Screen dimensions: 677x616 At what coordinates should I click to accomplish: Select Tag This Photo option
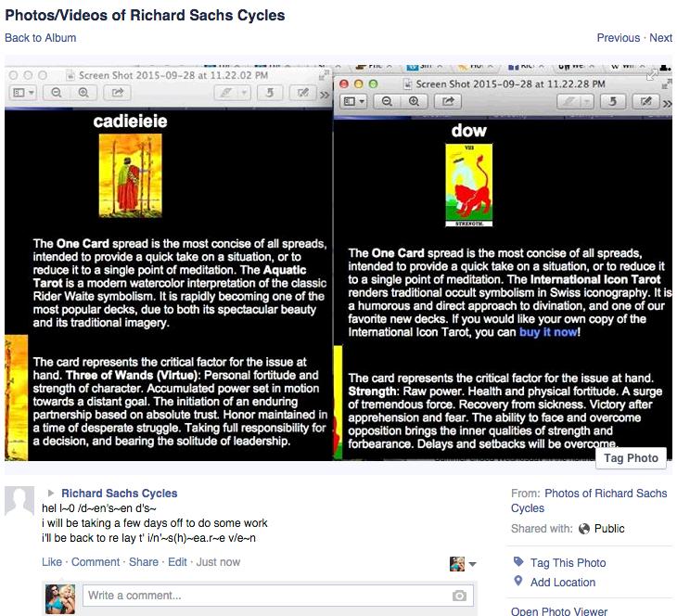click(x=568, y=563)
